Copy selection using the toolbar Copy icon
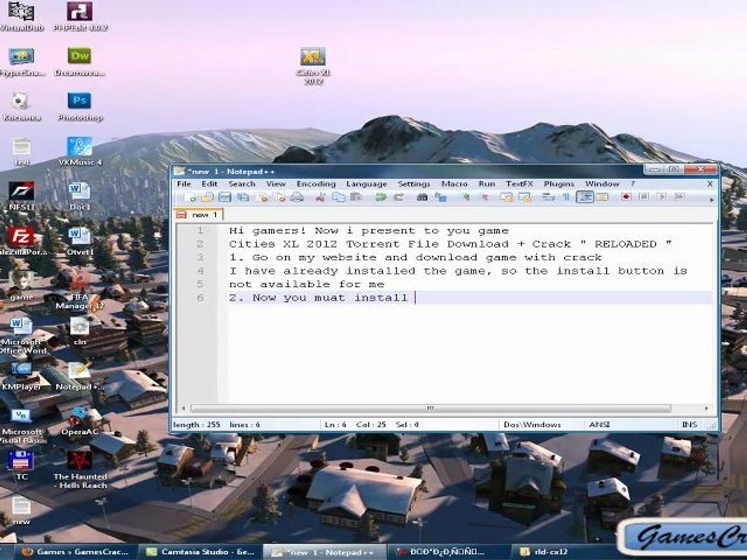This screenshot has width=747, height=560. pos(338,197)
